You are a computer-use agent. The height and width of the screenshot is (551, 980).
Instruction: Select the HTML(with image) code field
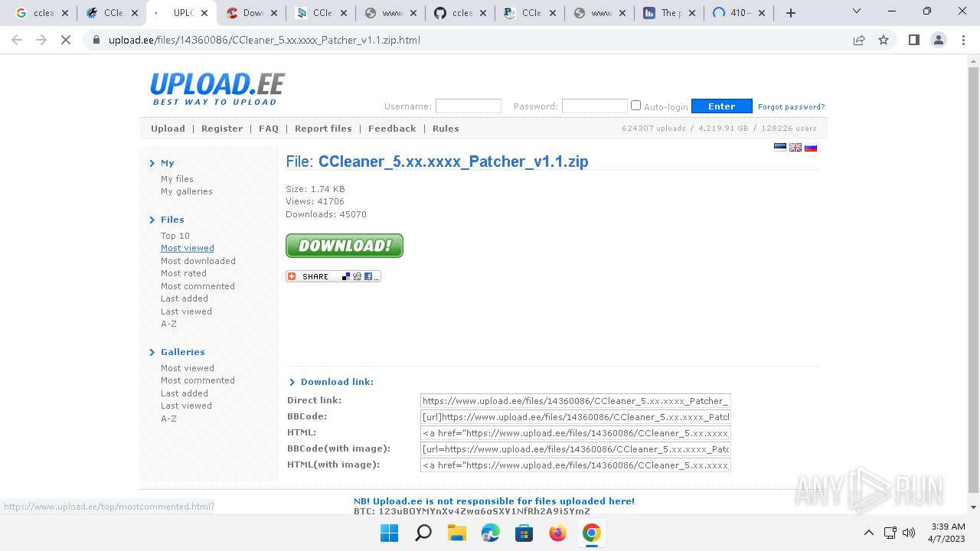(x=576, y=465)
